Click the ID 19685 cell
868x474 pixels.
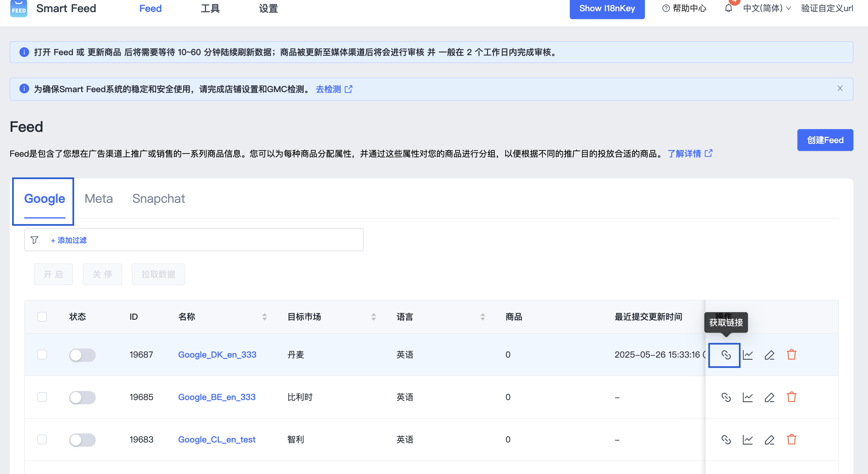click(x=141, y=397)
